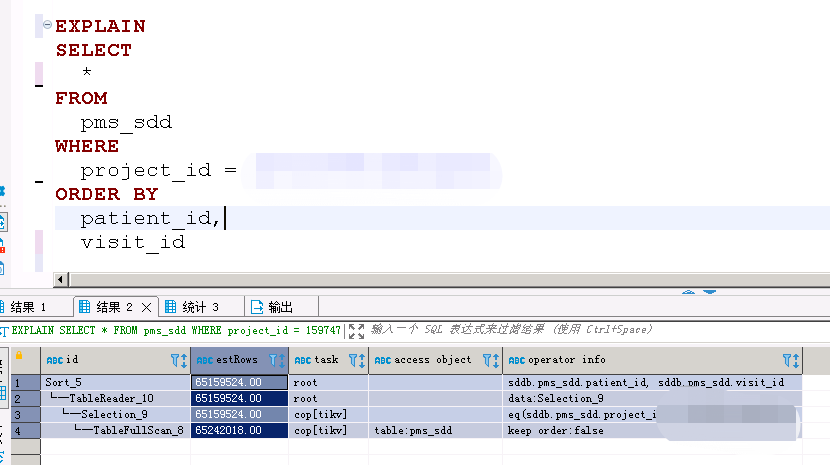Click the data:Selection_9 cell
Image resolution: width=830 pixels, height=465 pixels.
652,398
